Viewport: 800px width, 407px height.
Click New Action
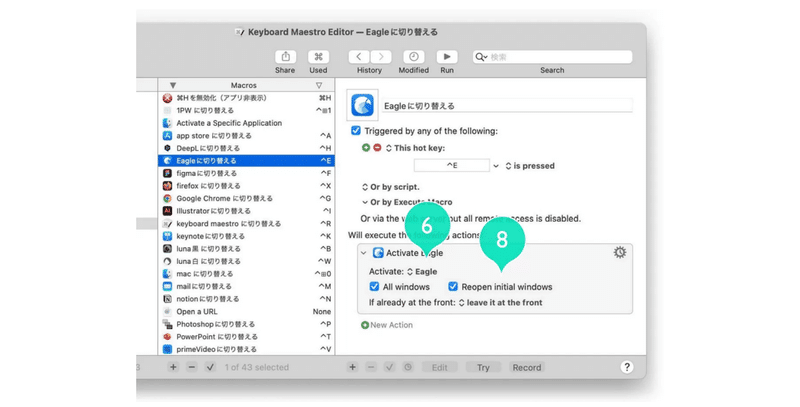(x=387, y=325)
